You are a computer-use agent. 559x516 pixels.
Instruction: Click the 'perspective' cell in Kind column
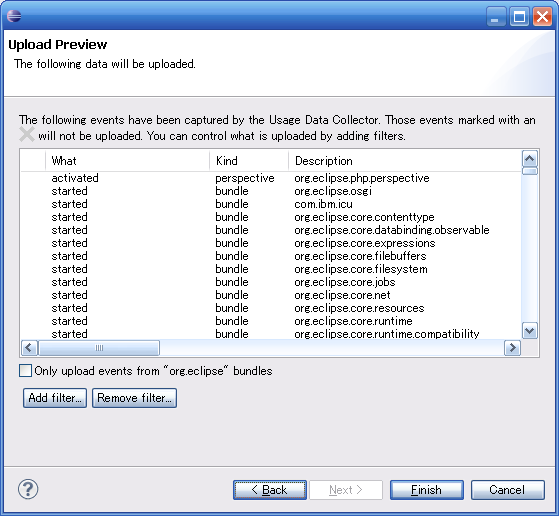coord(245,178)
